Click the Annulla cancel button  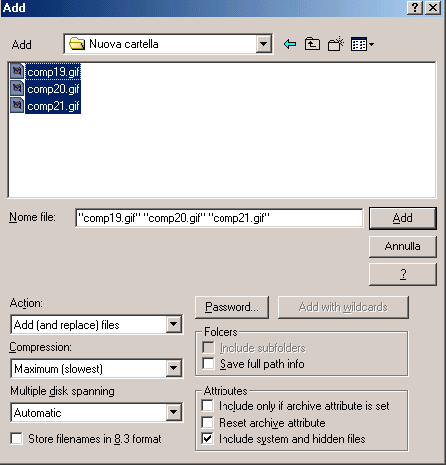click(403, 246)
